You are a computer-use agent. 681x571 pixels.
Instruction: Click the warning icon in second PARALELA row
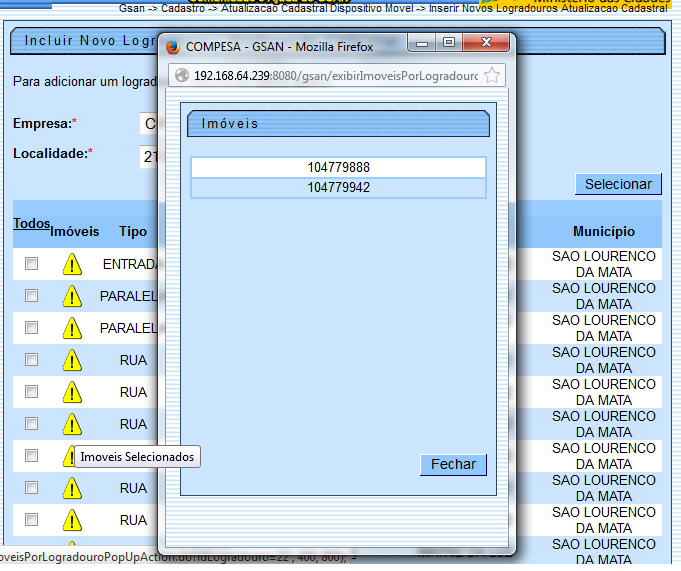click(72, 328)
